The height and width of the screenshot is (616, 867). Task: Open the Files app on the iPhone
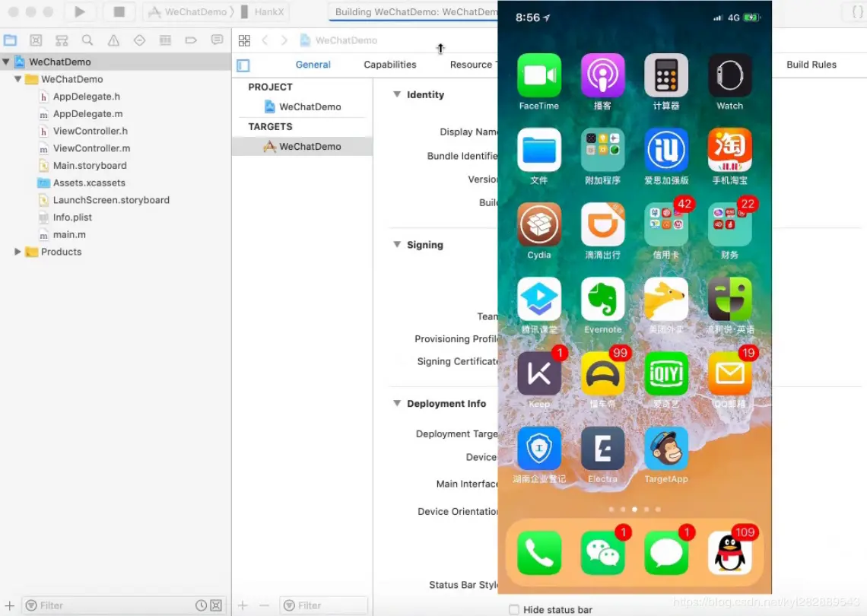pyautogui.click(x=539, y=150)
